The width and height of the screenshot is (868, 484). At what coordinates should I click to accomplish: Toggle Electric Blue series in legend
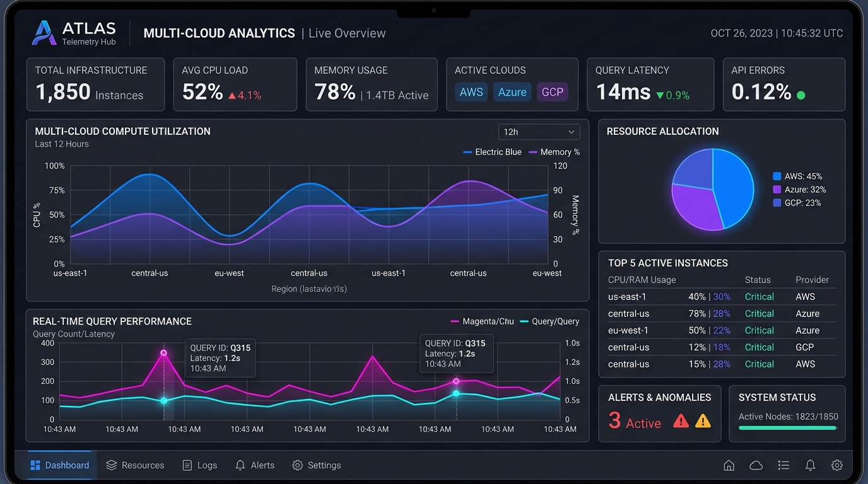tap(492, 152)
